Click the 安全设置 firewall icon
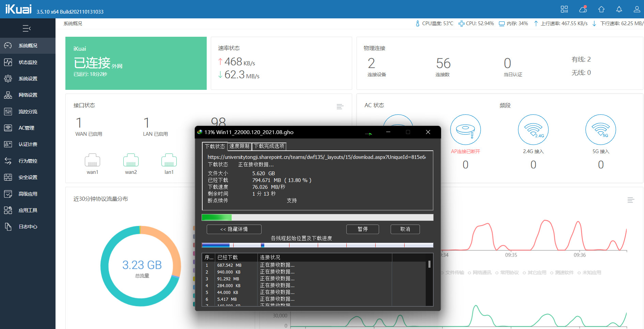The image size is (644, 329). (8, 177)
